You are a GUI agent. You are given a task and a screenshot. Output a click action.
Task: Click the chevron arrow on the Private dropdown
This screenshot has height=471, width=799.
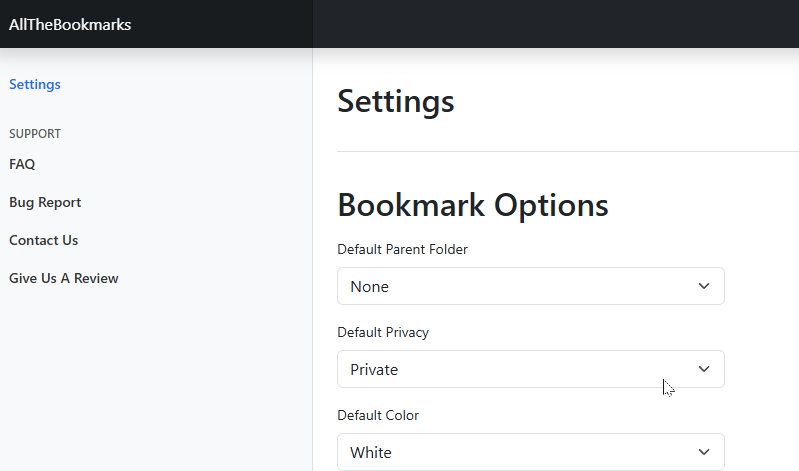click(704, 369)
